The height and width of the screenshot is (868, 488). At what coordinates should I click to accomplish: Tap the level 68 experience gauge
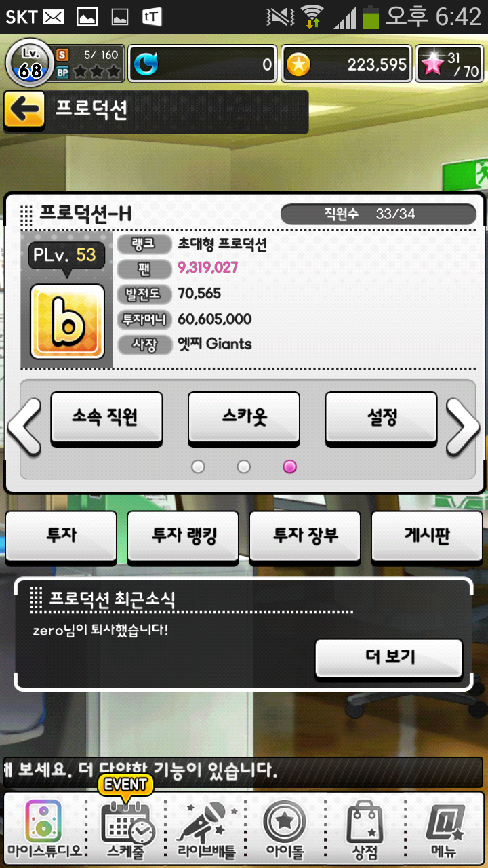click(30, 63)
